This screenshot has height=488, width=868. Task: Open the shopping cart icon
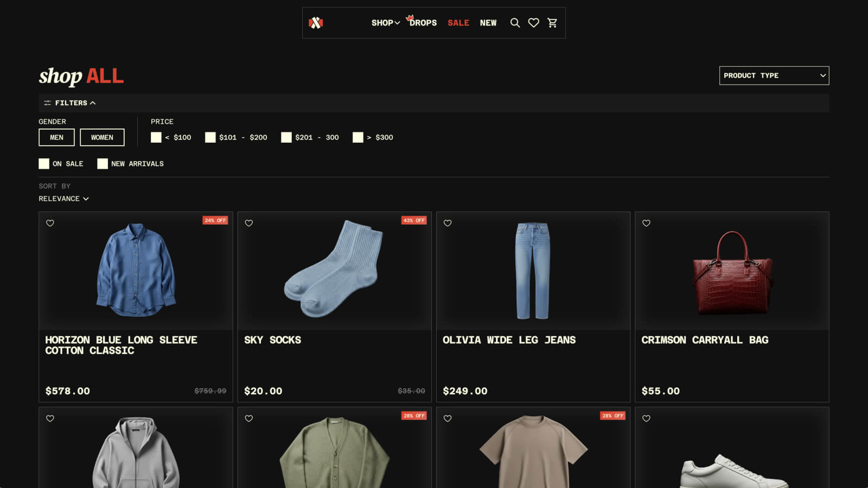pyautogui.click(x=552, y=23)
